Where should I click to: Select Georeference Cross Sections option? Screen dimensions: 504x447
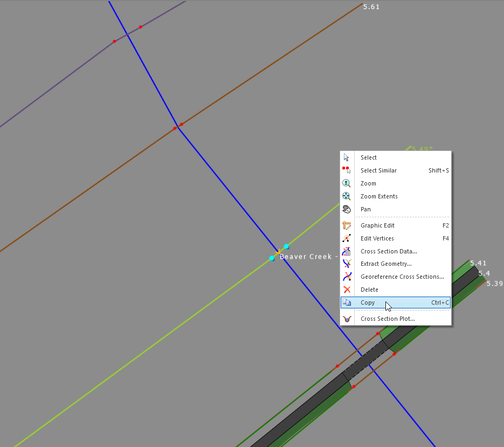(x=402, y=277)
